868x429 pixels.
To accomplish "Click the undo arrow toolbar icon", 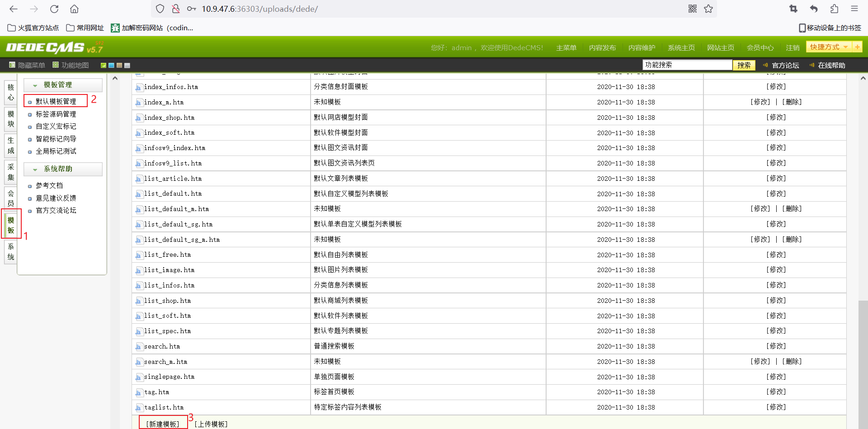I will tap(814, 9).
